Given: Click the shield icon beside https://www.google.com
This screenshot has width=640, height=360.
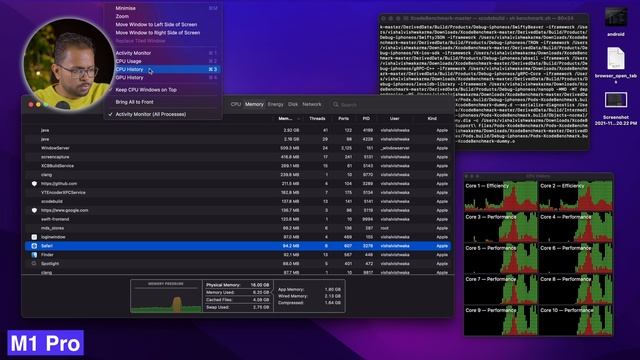Looking at the screenshot, I should [34, 211].
